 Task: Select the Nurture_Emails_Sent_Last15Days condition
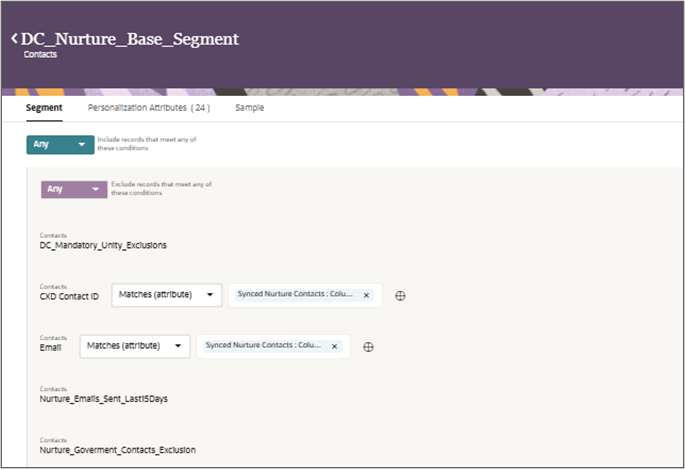104,398
